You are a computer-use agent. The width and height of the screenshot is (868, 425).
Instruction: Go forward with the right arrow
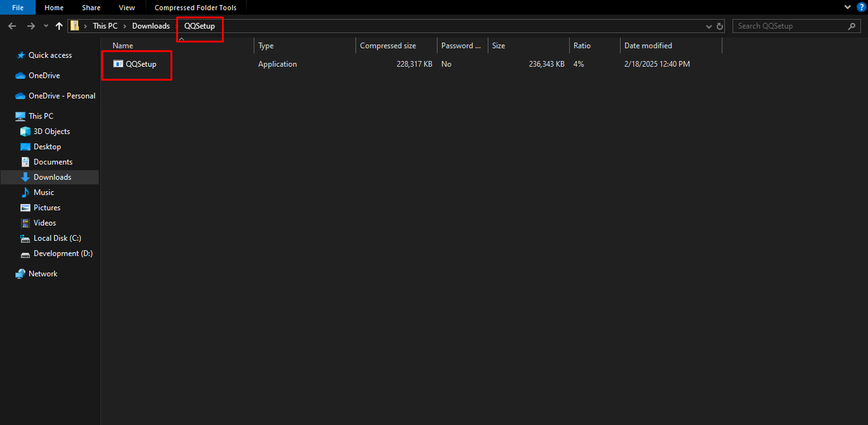coord(31,26)
